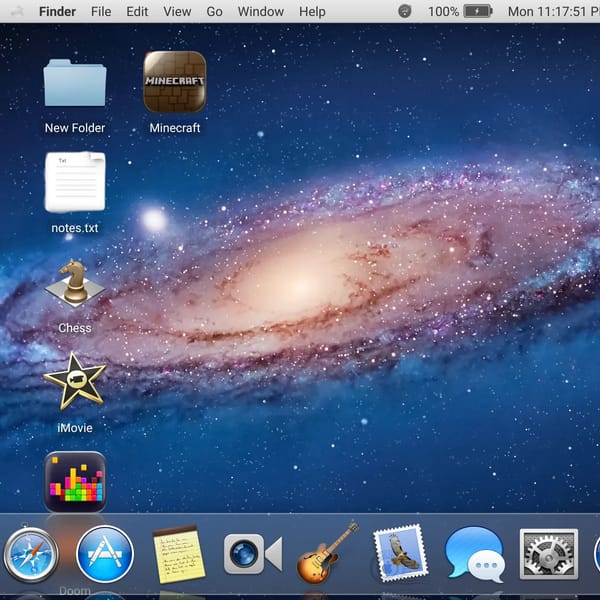Viewport: 600px width, 600px height.
Task: Open the Apple menu
Action: point(16,11)
